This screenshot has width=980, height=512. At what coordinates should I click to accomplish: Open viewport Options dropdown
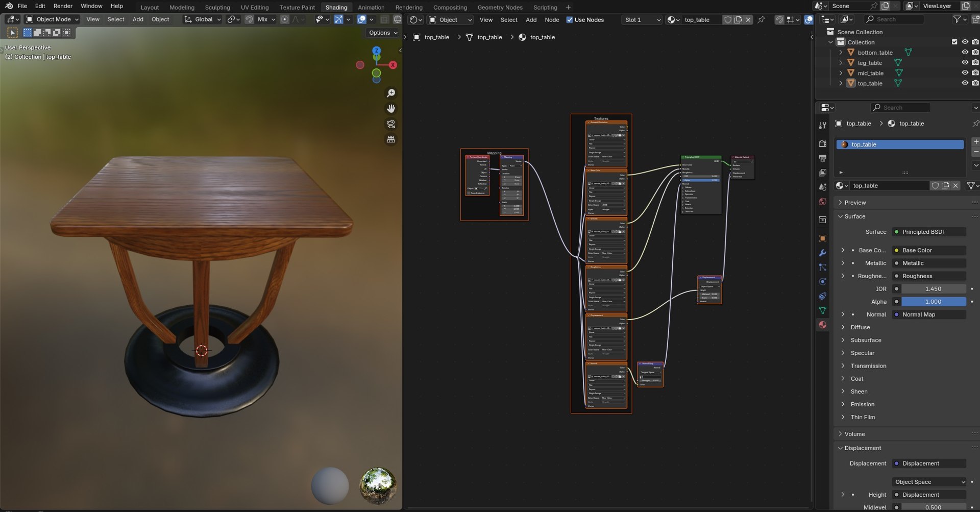pyautogui.click(x=383, y=33)
